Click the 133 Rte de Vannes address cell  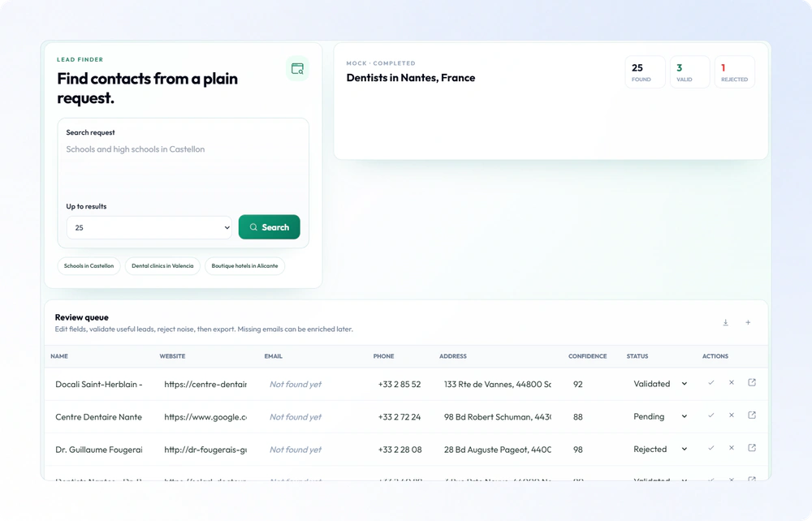pos(497,385)
